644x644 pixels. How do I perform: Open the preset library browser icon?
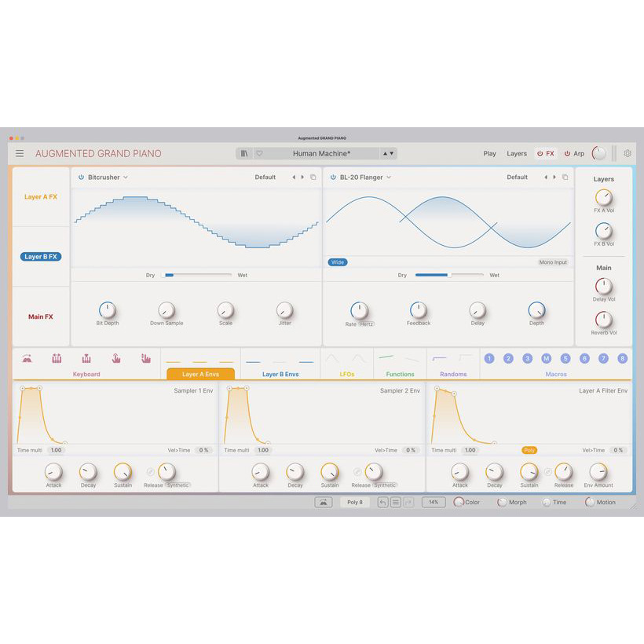[x=244, y=154]
